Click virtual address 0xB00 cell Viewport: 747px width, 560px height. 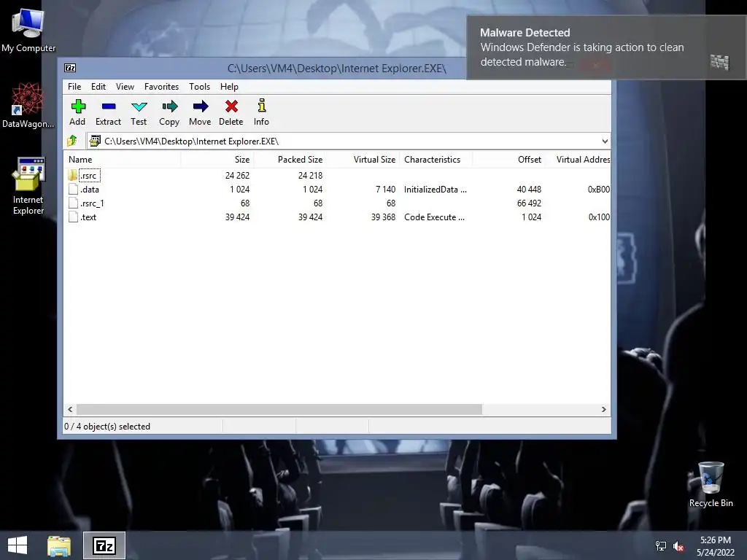pos(598,189)
